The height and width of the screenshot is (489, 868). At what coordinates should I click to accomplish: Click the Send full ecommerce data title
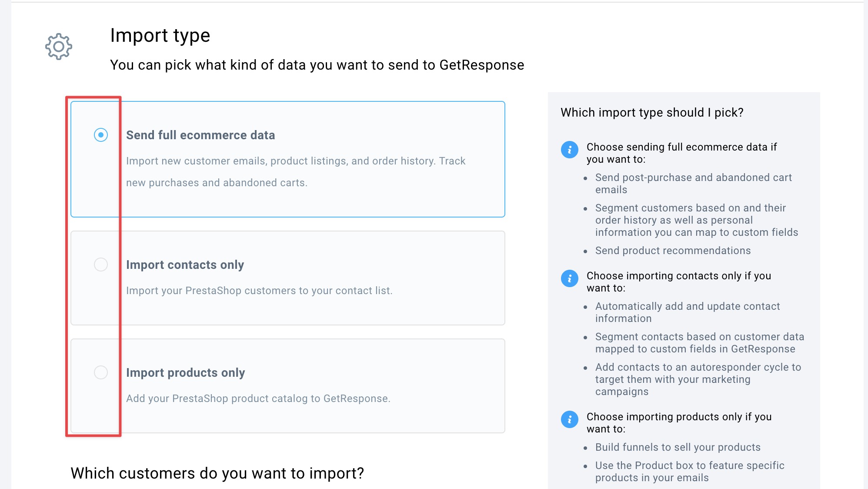coord(200,135)
